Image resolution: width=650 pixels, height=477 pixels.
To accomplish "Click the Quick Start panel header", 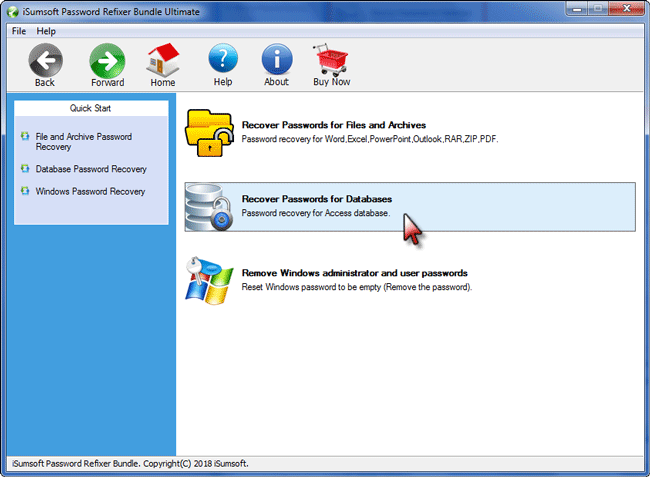I will [91, 108].
